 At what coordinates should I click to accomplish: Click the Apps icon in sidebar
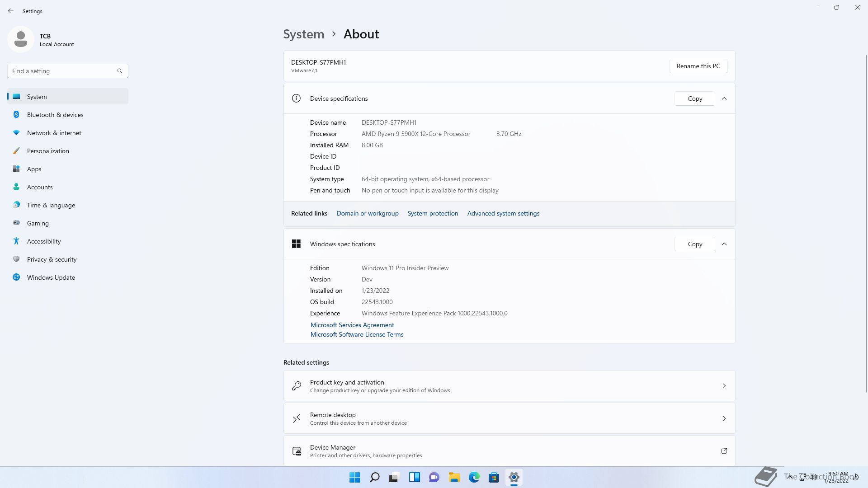16,169
